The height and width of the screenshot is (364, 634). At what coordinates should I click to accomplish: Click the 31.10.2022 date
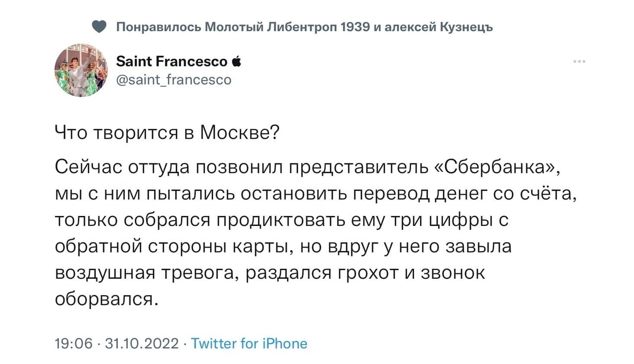[142, 343]
